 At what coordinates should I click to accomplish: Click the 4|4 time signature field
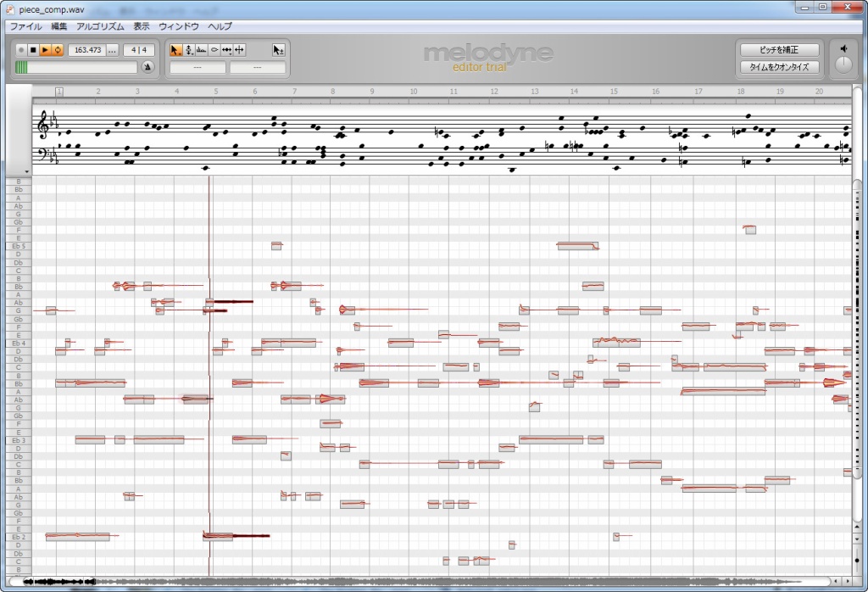(139, 50)
